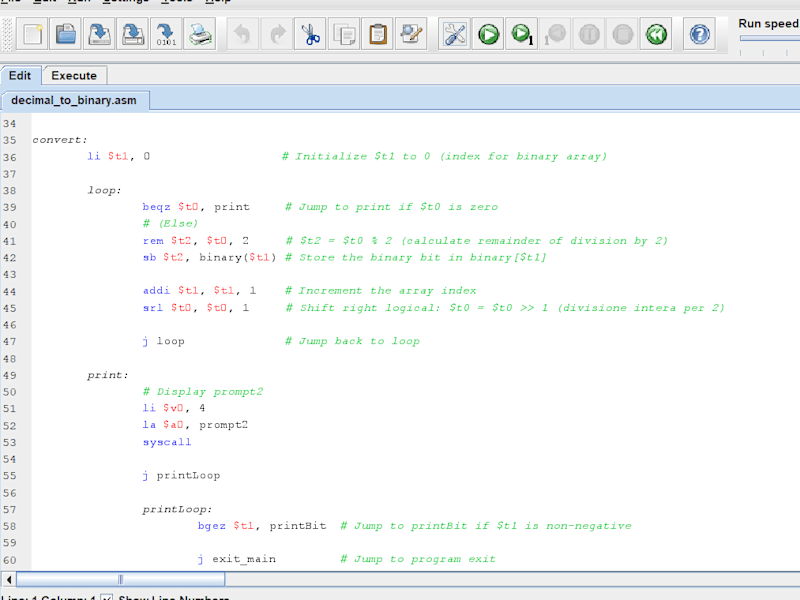Click the 'j exit_main' instruction
This screenshot has width=800, height=600.
pos(237,559)
